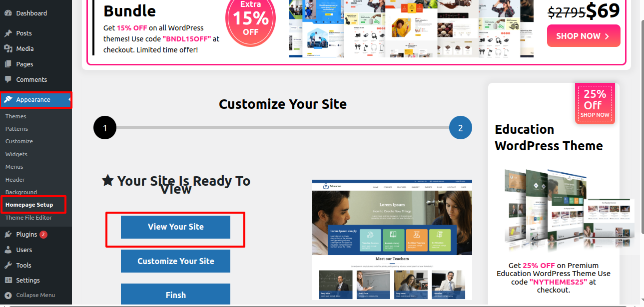Click the Tools wrench icon

(8, 266)
